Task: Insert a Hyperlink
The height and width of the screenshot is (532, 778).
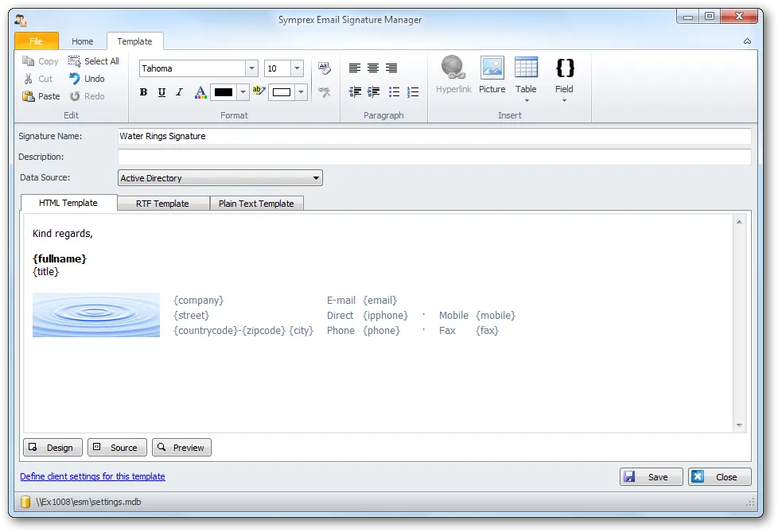Action: click(453, 75)
